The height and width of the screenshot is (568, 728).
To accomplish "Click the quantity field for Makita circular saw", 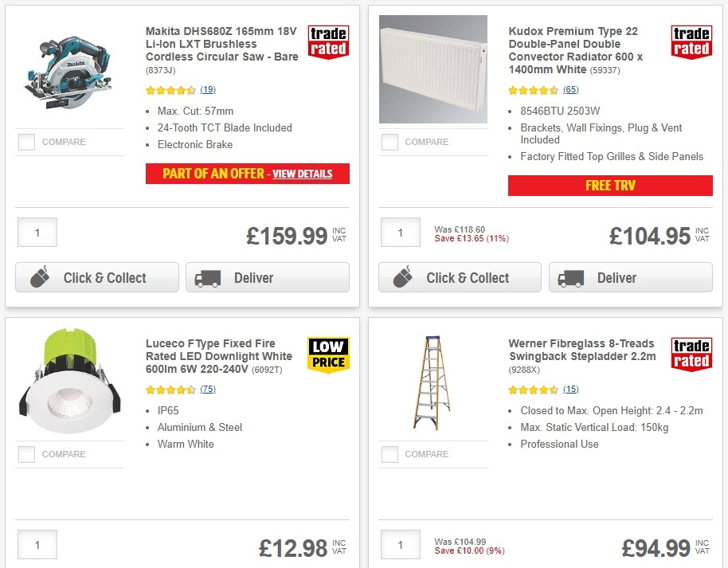I will (x=37, y=232).
